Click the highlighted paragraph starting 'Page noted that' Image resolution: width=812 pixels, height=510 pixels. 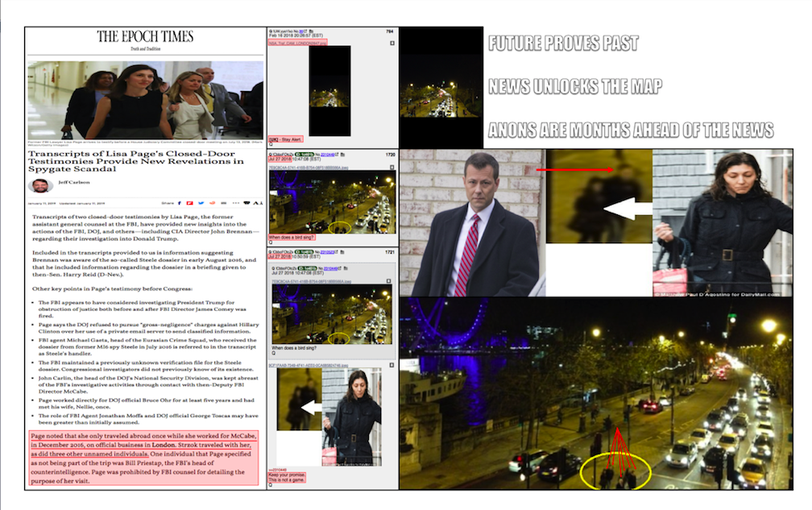click(x=144, y=458)
